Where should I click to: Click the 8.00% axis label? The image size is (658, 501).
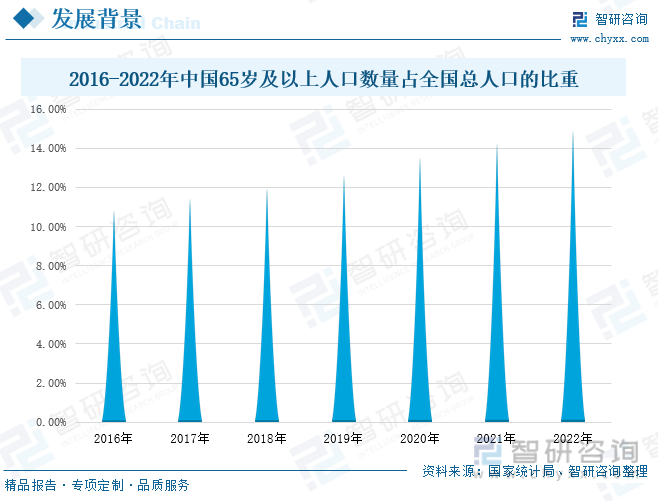pos(51,266)
